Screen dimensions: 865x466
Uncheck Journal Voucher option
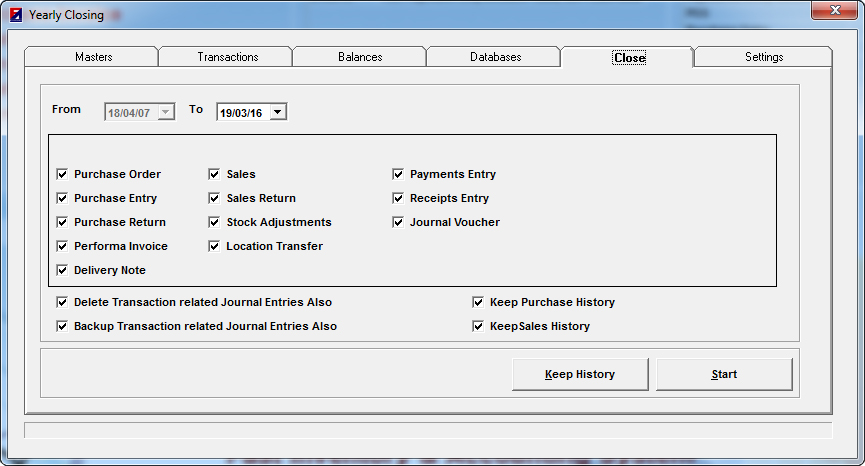coord(399,222)
